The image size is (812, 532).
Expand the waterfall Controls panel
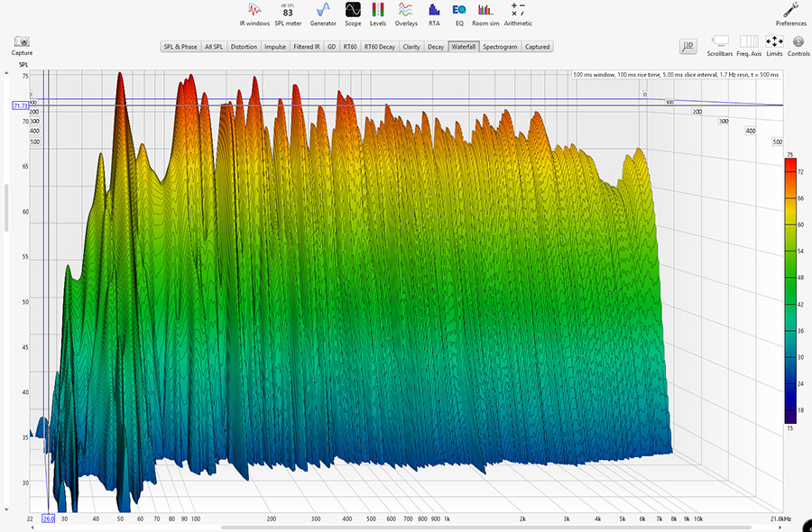pyautogui.click(x=798, y=44)
